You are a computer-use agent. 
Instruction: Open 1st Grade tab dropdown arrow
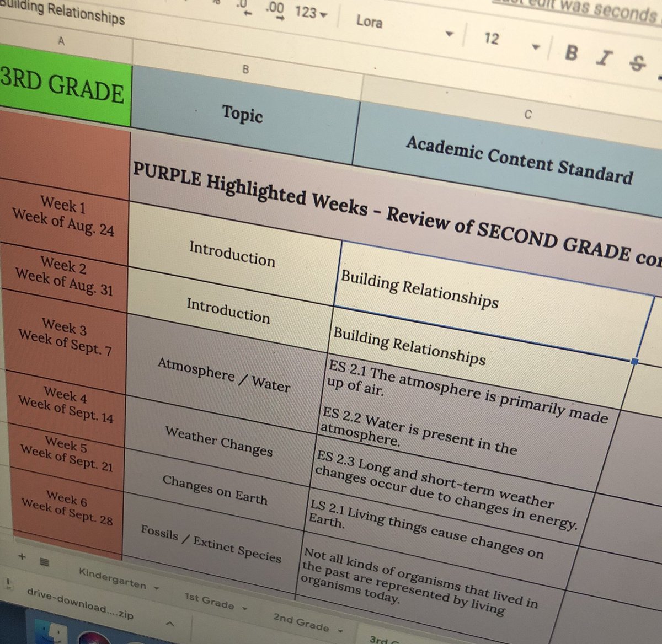tap(244, 609)
